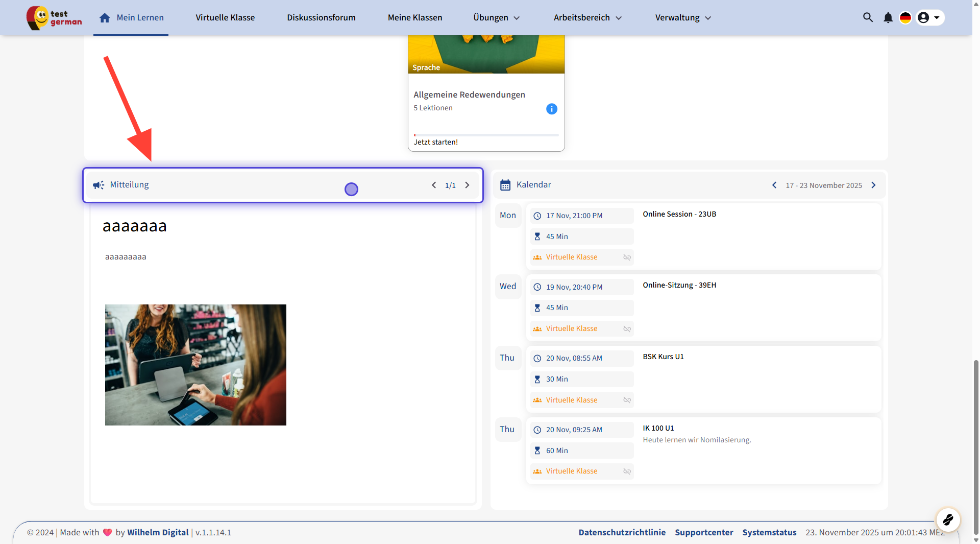This screenshot has height=544, width=980.
Task: Click the course progress bar above Jetzt starten
Action: [x=486, y=135]
